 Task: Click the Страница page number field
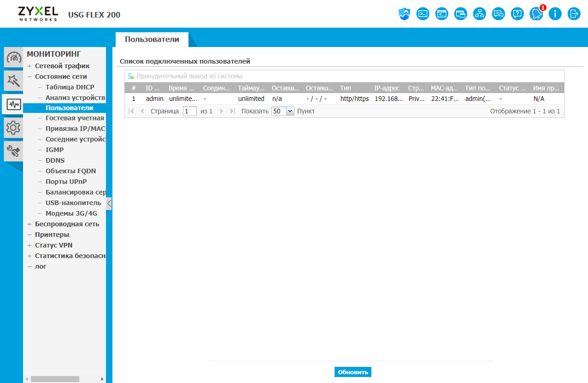pyautogui.click(x=190, y=111)
